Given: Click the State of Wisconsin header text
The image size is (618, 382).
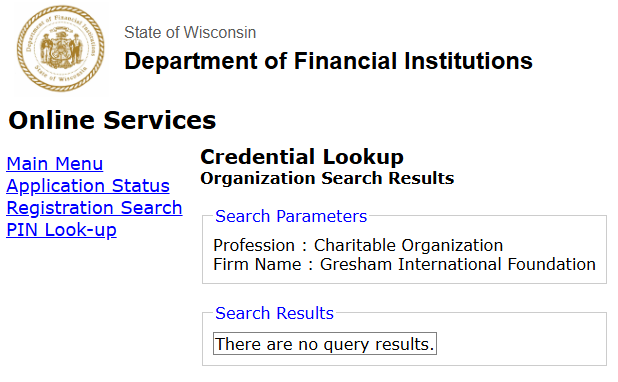Looking at the screenshot, I should (x=190, y=32).
